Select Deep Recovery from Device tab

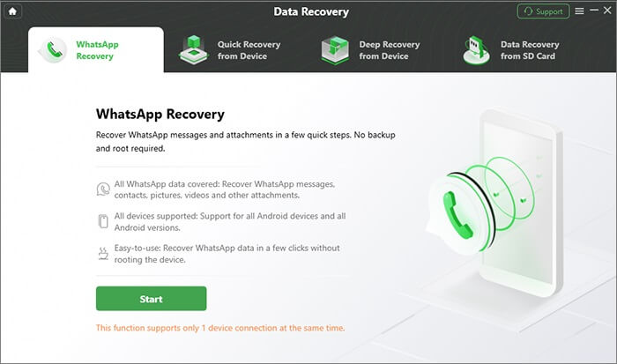pyautogui.click(x=371, y=50)
